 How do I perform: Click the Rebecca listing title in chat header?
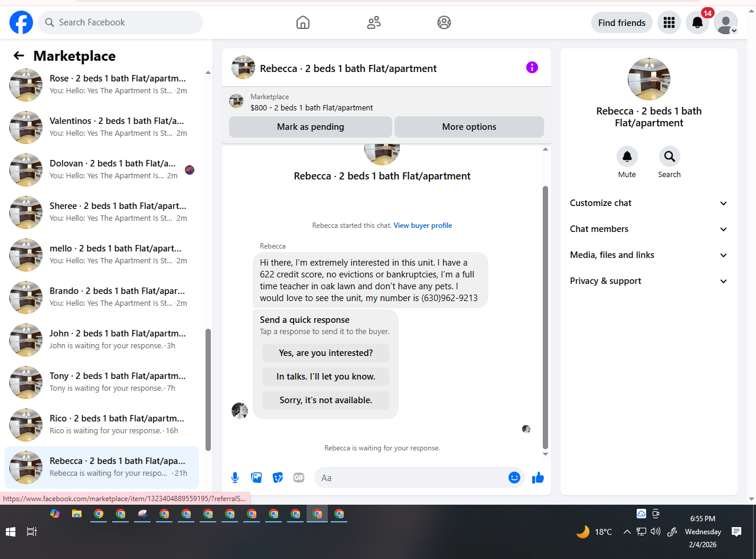[x=348, y=68]
